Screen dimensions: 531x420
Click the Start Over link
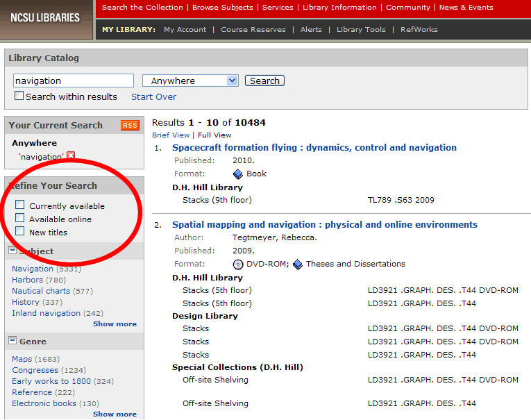pyautogui.click(x=153, y=97)
